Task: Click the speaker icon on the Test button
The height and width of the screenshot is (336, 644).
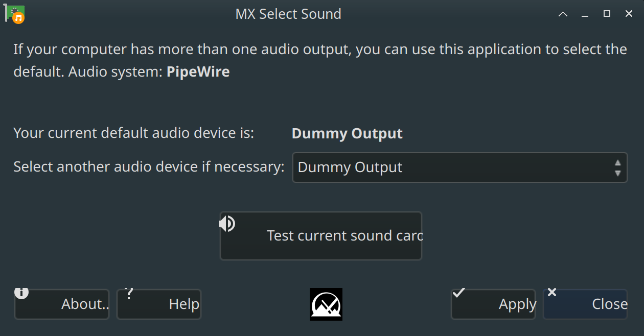Action: click(227, 223)
